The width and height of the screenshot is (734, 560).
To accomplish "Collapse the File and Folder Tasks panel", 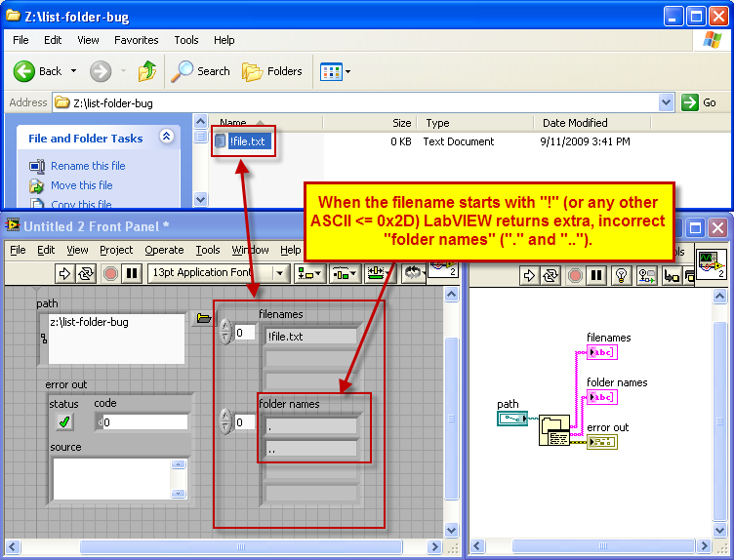I will [166, 137].
